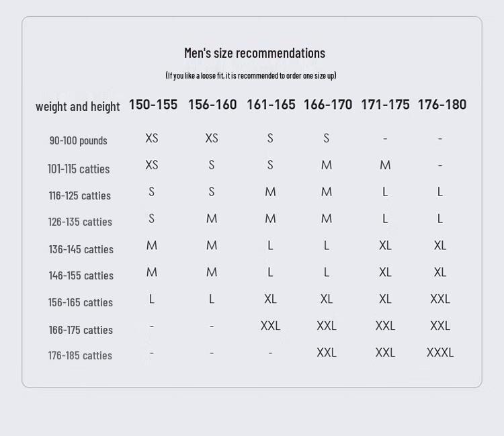Click the loose fit recommendation note

(x=251, y=75)
